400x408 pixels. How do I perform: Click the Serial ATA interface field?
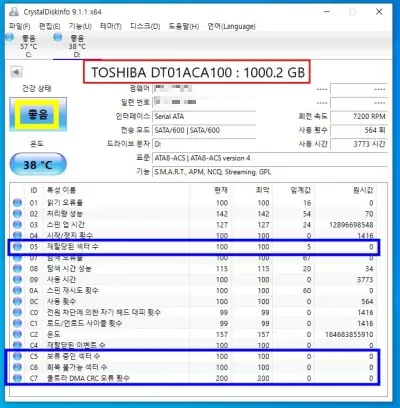(204, 116)
